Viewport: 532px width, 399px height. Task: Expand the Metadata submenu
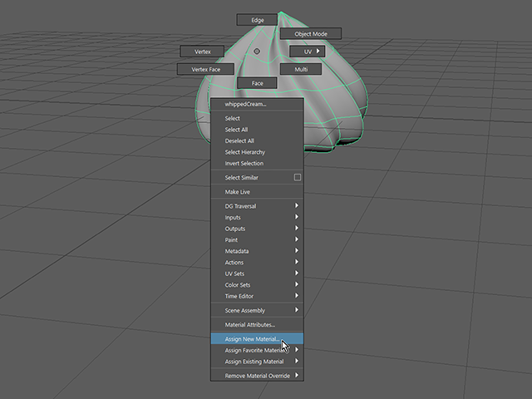[257, 251]
